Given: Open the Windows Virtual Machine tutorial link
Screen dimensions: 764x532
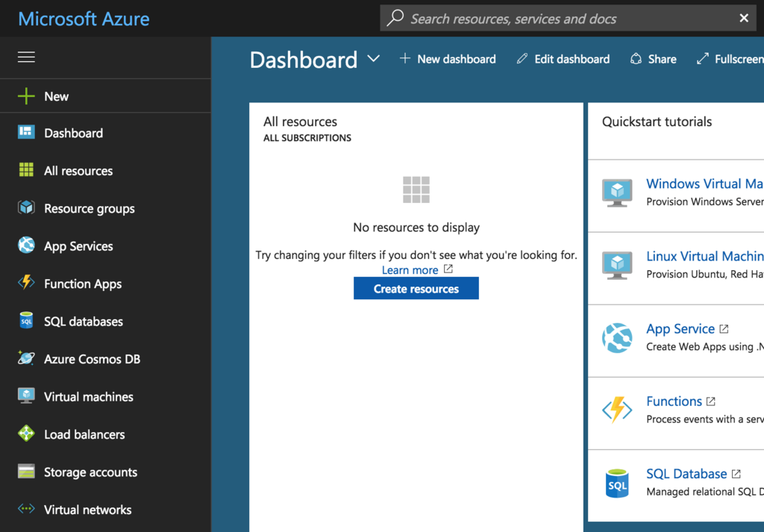Looking at the screenshot, I should [704, 184].
